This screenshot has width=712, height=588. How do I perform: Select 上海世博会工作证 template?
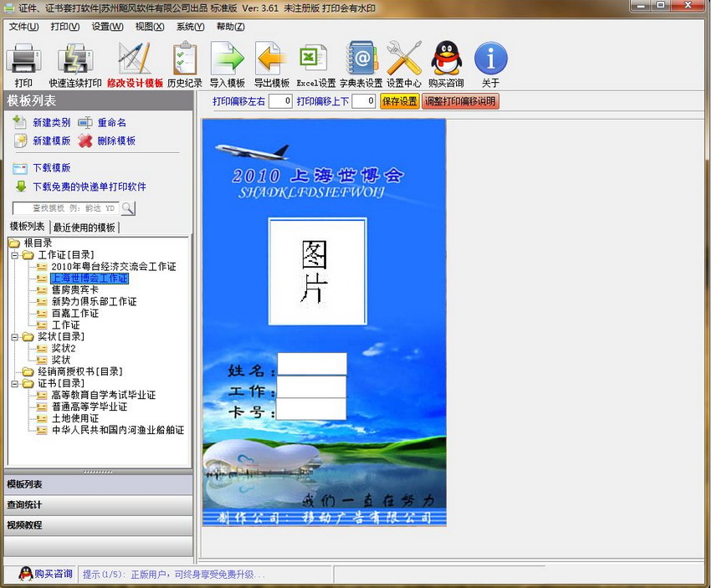(x=90, y=279)
